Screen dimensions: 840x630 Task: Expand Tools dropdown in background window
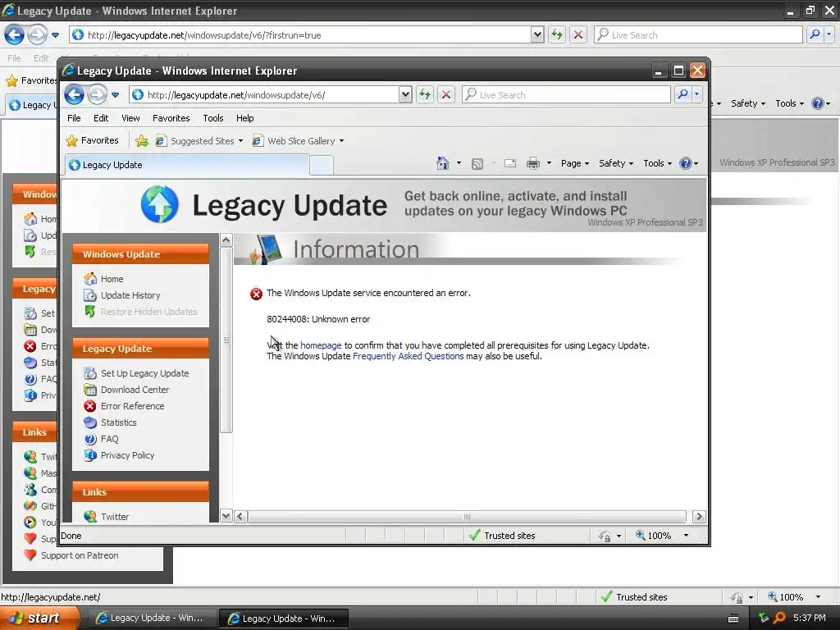pyautogui.click(x=789, y=103)
